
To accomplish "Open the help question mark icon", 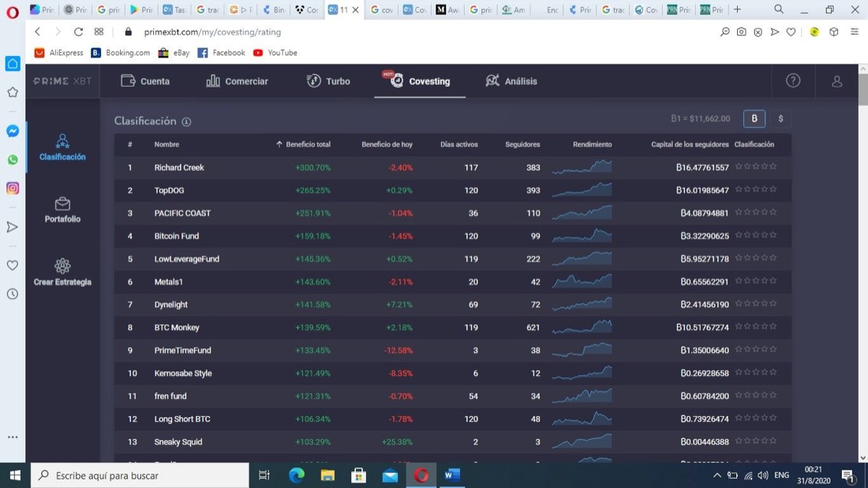I will click(793, 81).
